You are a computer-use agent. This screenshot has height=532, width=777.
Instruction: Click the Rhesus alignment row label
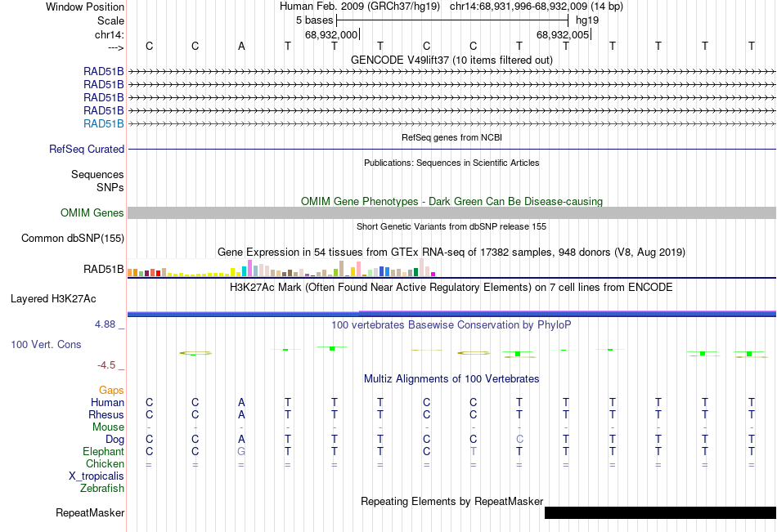[x=106, y=414]
